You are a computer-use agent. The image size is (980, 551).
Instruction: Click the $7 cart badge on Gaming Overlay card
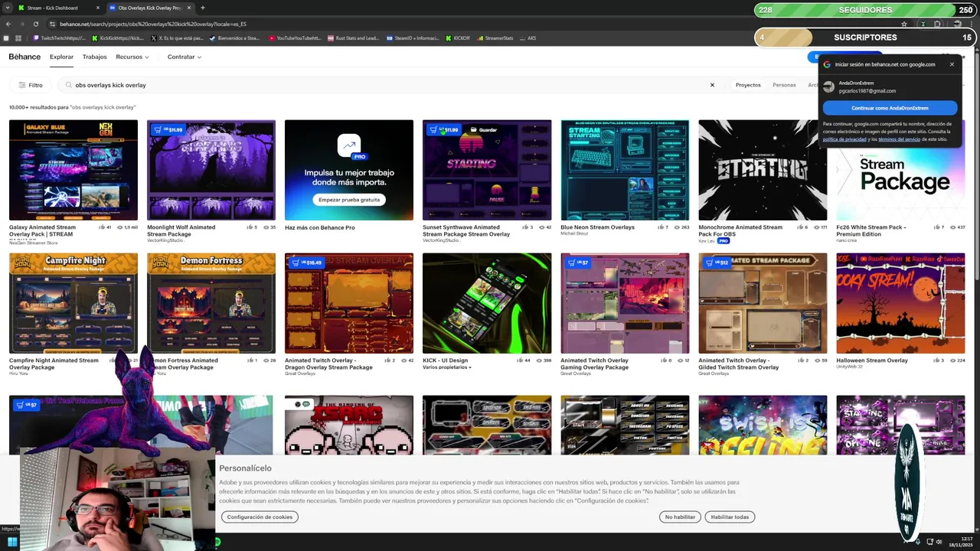(x=579, y=262)
